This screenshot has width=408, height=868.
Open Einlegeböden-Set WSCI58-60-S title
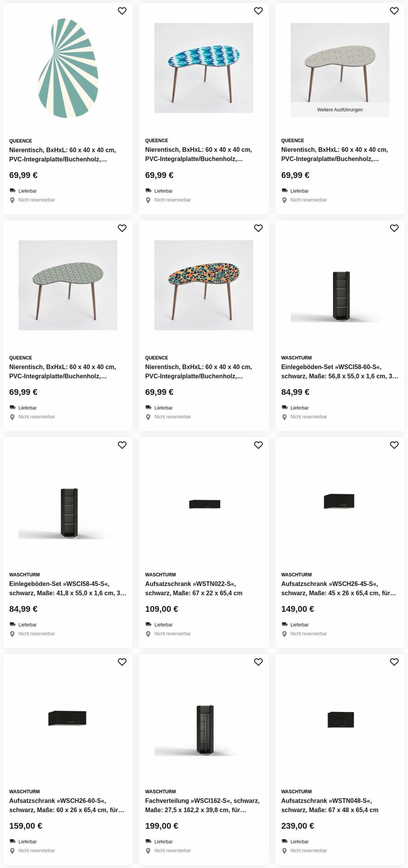340,371
